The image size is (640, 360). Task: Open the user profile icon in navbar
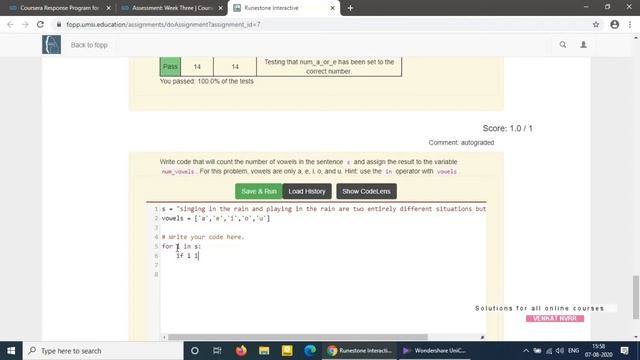point(584,44)
